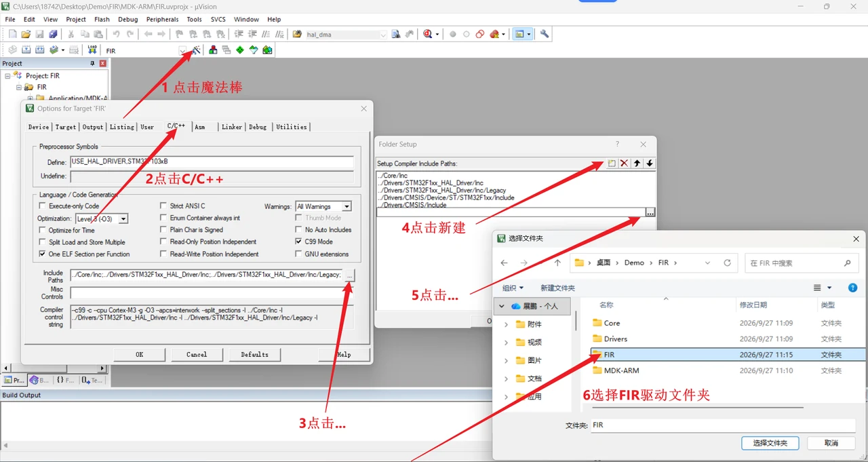Click the move up arrow in Folder Setup
The height and width of the screenshot is (462, 868).
637,163
